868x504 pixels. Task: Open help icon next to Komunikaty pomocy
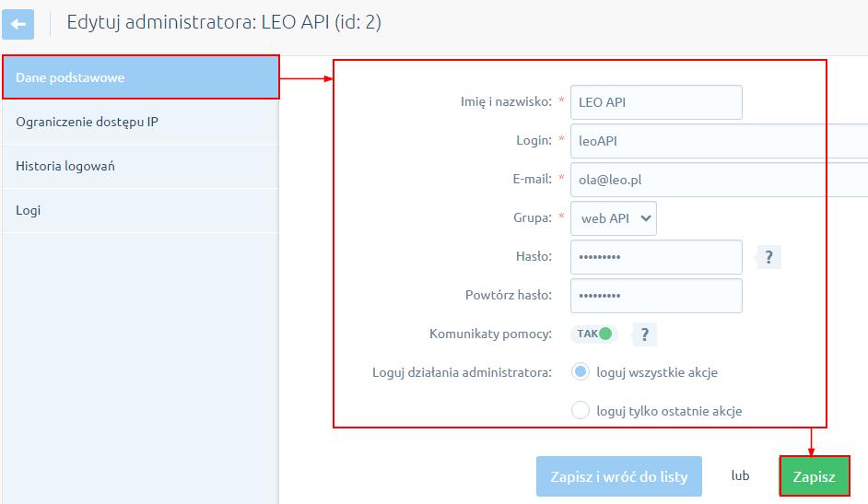(645, 334)
